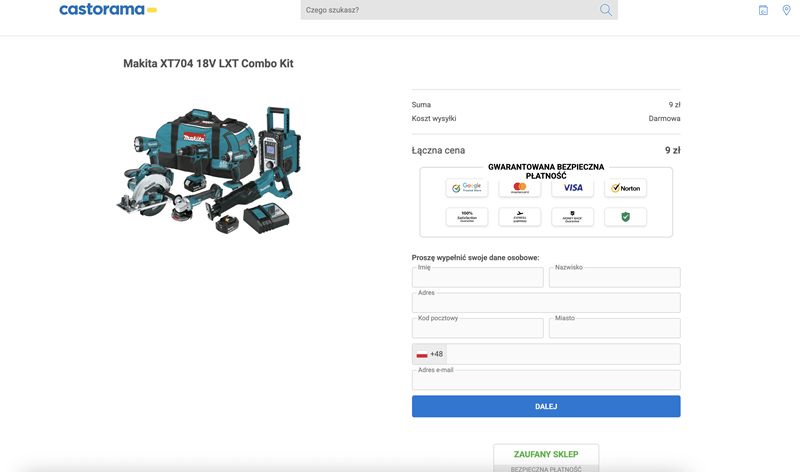Viewport: 800px width, 472px height.
Task: Click the green shield security badge
Action: (x=626, y=217)
